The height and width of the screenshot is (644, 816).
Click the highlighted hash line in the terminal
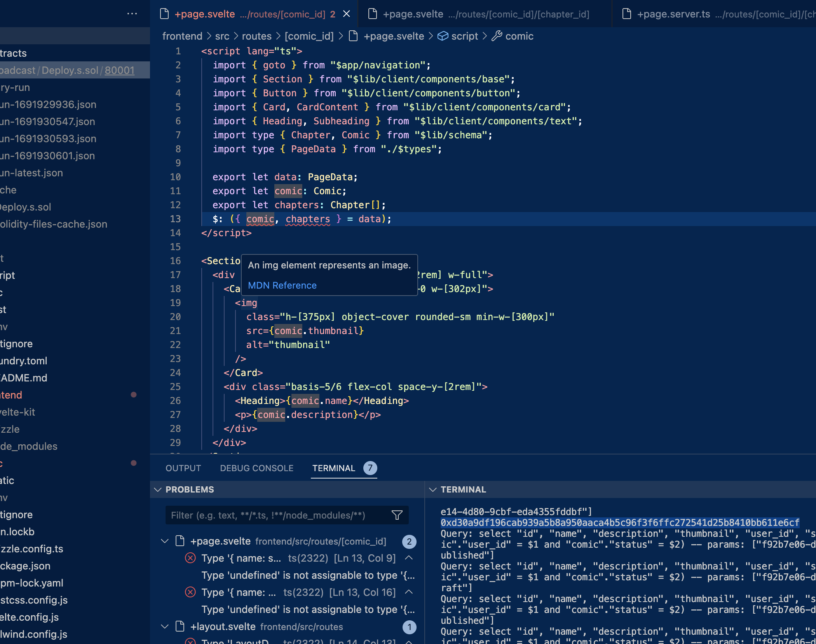pos(620,523)
